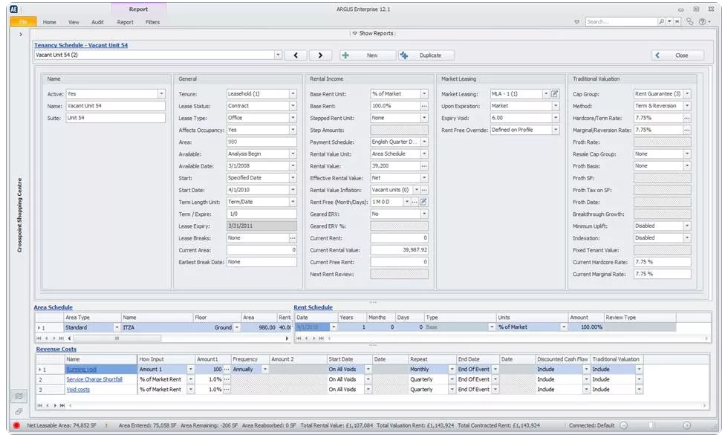Go to previous tenant with left arrow

(296, 55)
